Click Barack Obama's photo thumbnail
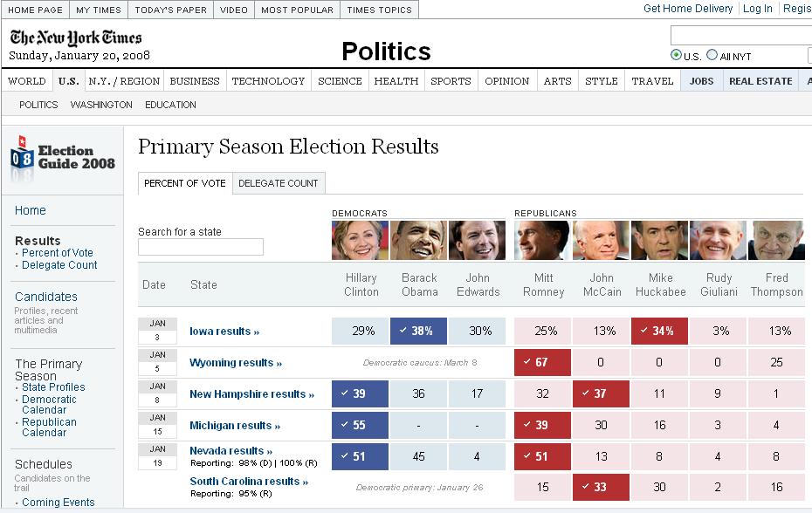 [x=418, y=241]
